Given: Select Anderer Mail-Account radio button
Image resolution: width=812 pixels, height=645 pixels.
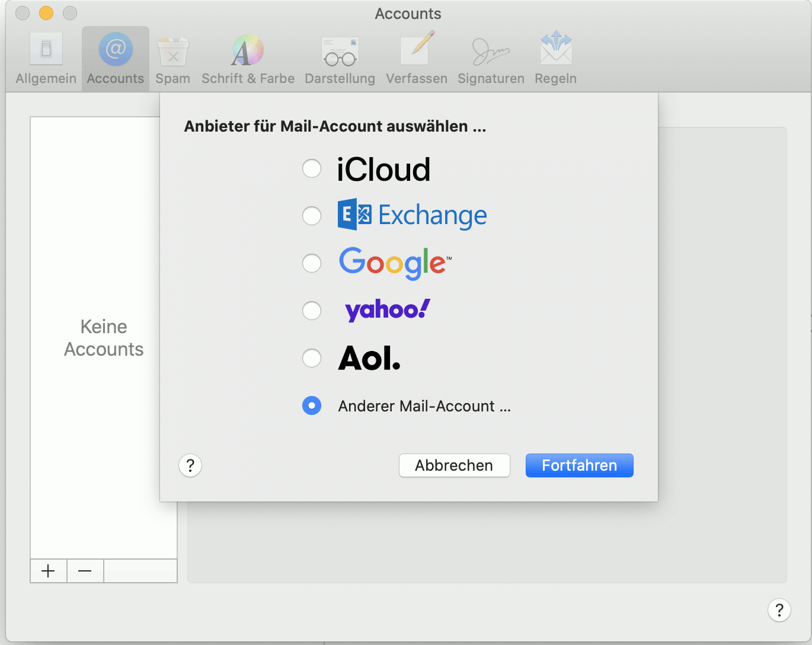Looking at the screenshot, I should click(312, 405).
